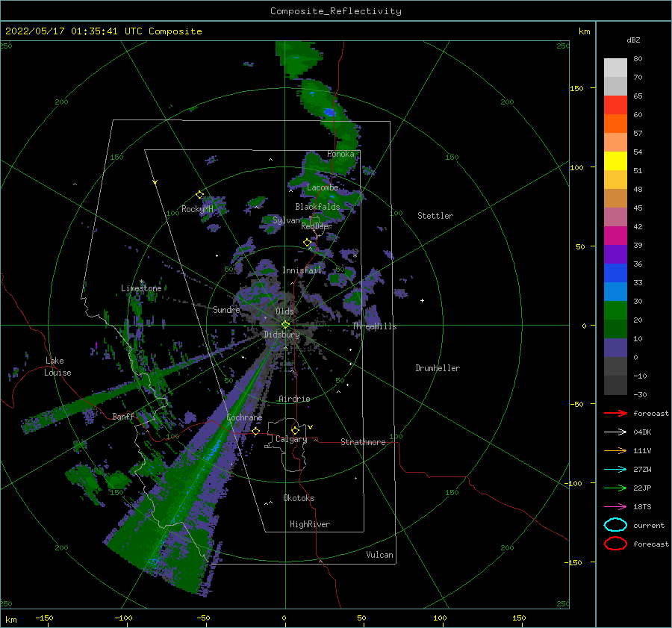Click the yellow diamond marker below RedDeer
The height and width of the screenshot is (628, 672).
coord(307,243)
